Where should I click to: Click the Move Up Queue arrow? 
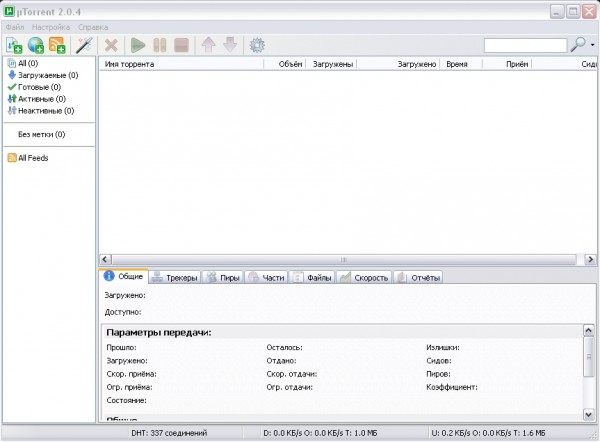pyautogui.click(x=209, y=45)
